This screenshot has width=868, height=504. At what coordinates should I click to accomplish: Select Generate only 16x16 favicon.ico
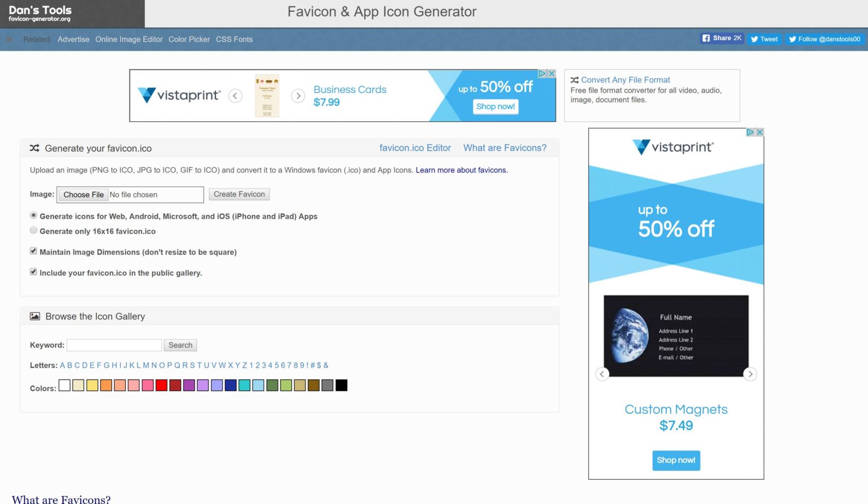tap(33, 230)
